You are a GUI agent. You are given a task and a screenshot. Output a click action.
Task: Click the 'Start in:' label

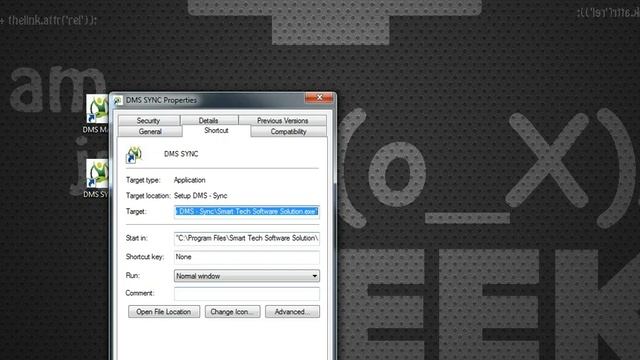click(136, 238)
